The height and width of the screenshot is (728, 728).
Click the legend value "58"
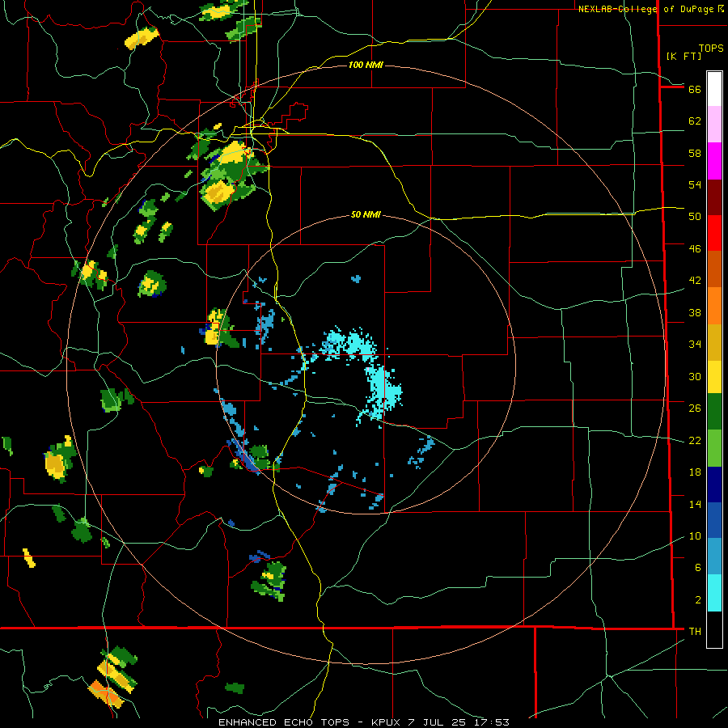pyautogui.click(x=695, y=153)
